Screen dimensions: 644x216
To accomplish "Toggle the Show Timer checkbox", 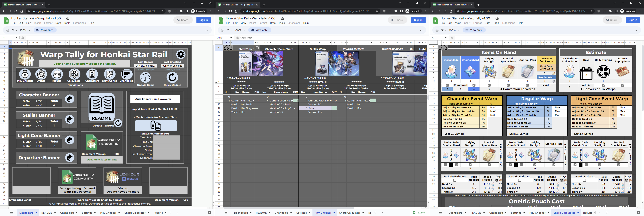I will click(257, 48).
